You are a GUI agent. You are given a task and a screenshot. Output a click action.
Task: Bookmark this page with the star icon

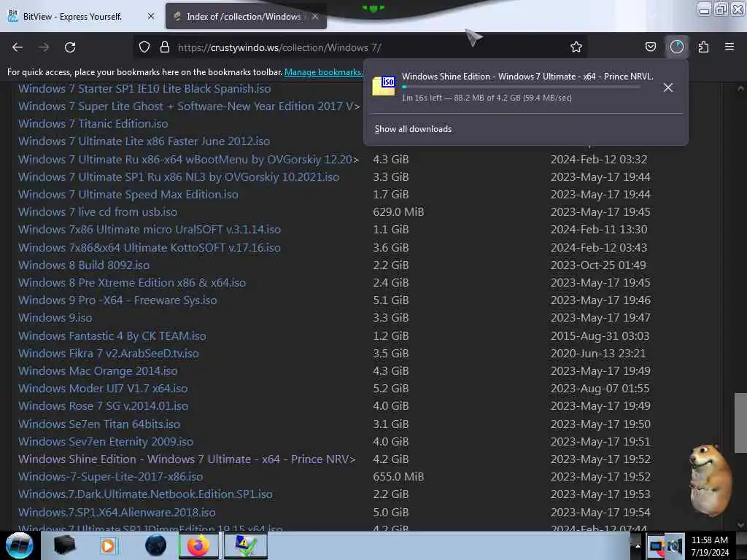click(576, 47)
